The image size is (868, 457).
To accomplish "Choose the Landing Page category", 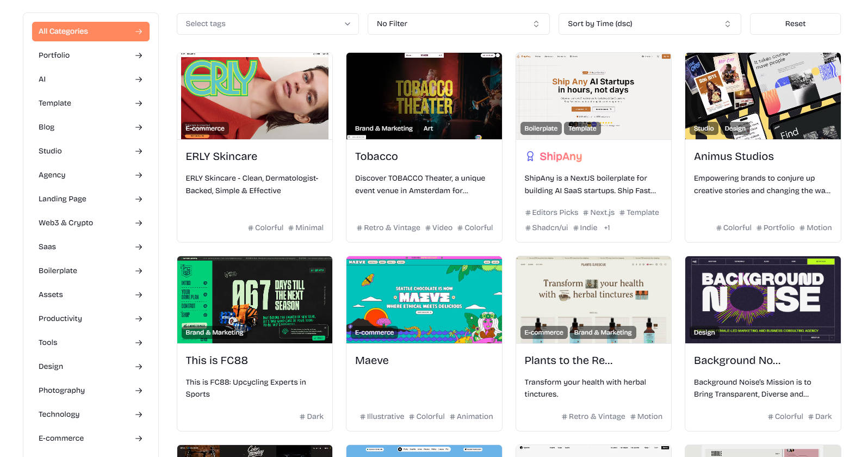I will click(63, 199).
